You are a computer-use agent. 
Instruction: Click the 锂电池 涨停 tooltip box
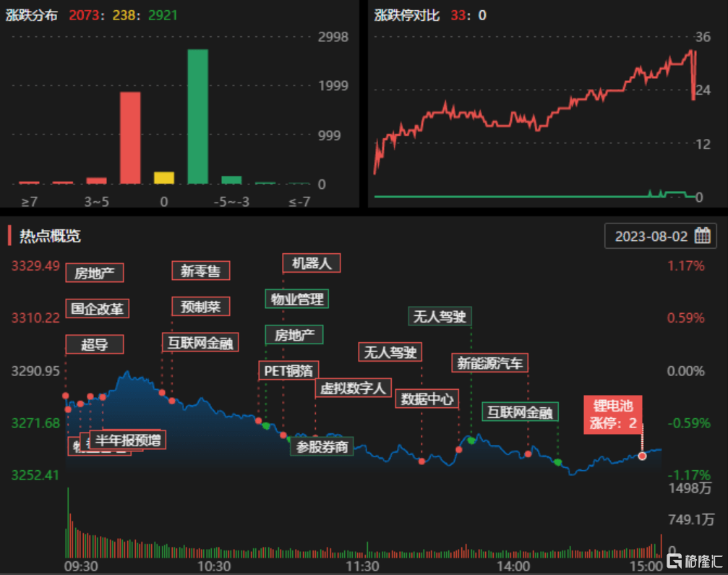(613, 414)
